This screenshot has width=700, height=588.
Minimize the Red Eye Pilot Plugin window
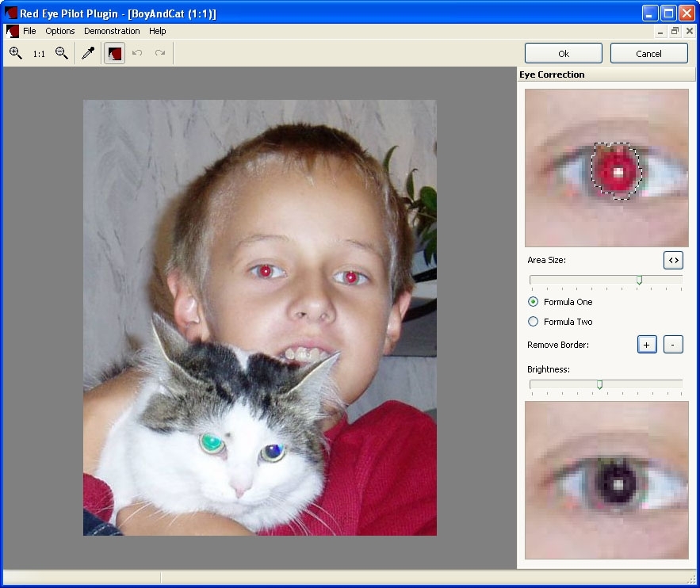tap(649, 13)
